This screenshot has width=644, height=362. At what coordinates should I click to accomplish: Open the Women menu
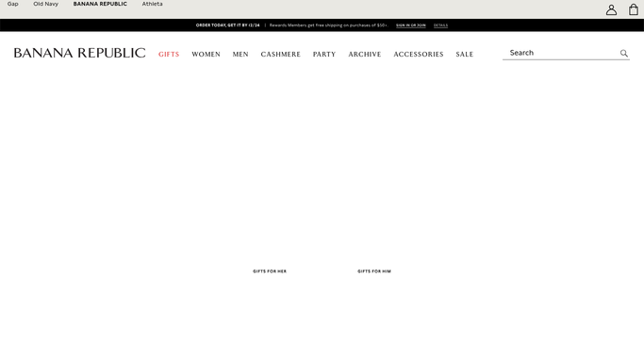point(206,54)
